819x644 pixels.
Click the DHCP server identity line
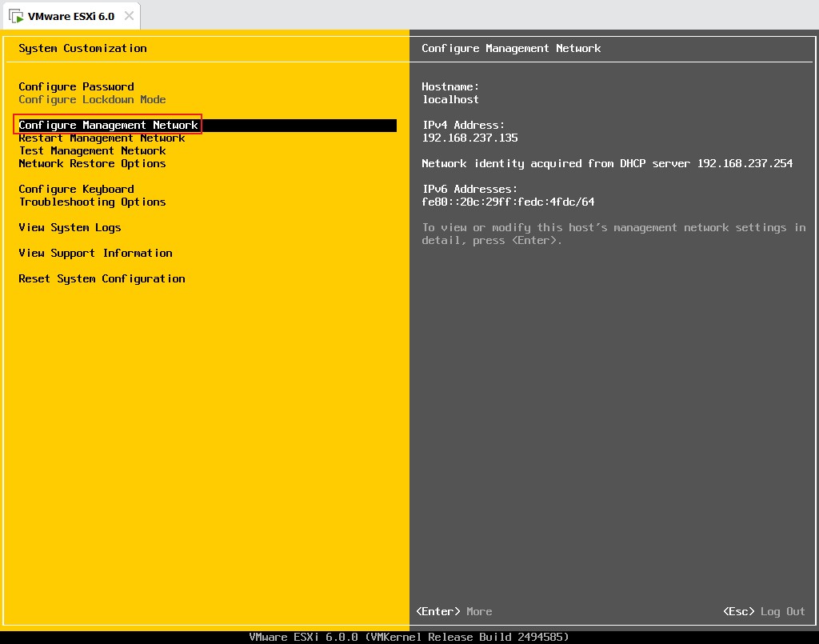pyautogui.click(x=607, y=163)
